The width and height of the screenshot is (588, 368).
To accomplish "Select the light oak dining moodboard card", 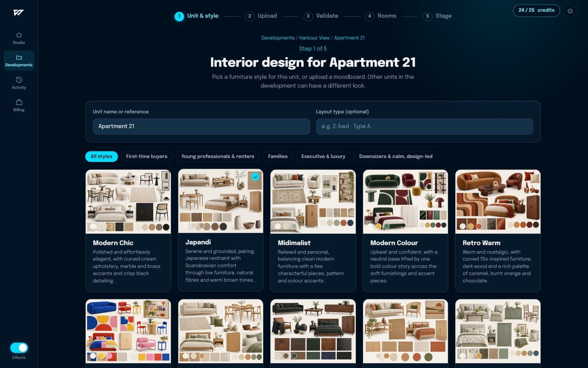I will click(x=220, y=331).
